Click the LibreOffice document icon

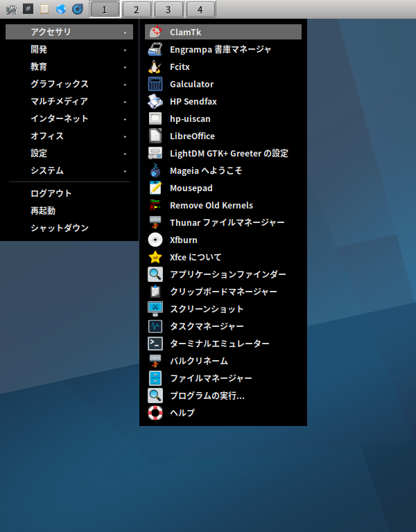pyautogui.click(x=155, y=136)
